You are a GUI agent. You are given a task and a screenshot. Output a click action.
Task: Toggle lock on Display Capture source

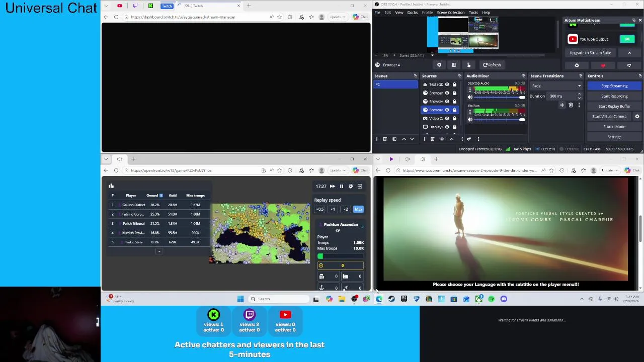454,127
